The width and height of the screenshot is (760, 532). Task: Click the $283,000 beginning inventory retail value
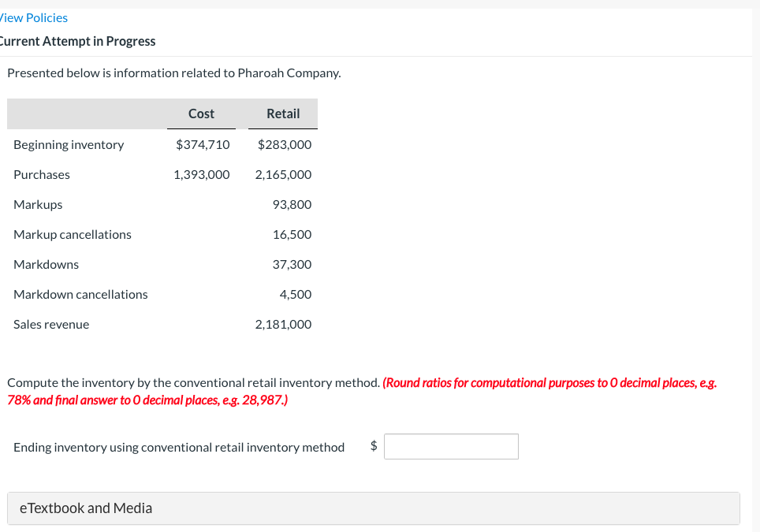coord(285,144)
